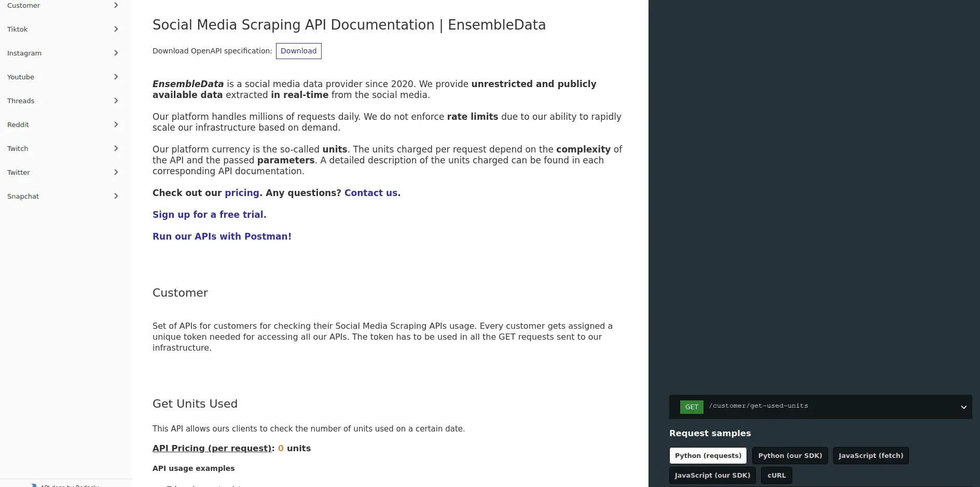Viewport: 980px width, 487px height.
Task: Click the API usage examples label
Action: 194,468
